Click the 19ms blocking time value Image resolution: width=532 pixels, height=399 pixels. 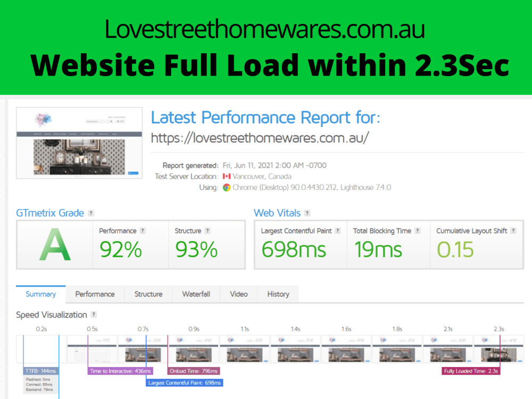point(378,250)
